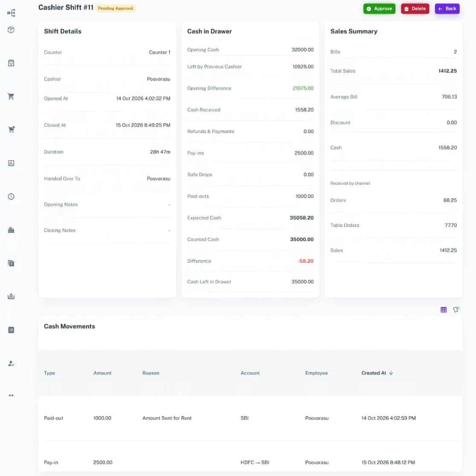Open the bar chart reports sidebar icon
The width and height of the screenshot is (476, 476).
coord(11,163)
